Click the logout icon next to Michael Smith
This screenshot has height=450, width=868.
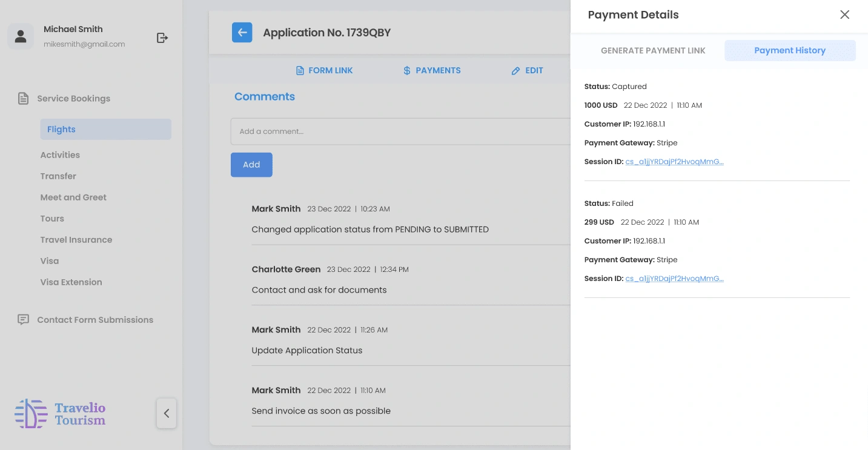(x=162, y=38)
